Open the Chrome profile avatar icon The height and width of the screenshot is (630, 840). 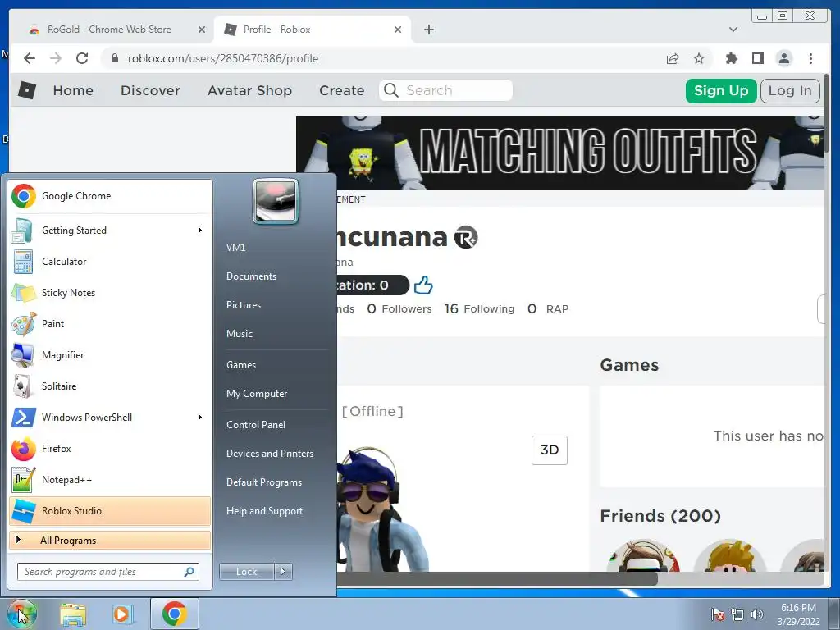[x=783, y=58]
